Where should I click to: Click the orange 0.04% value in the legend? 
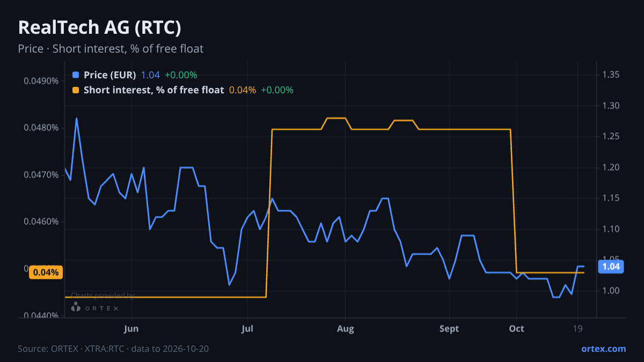coord(243,90)
